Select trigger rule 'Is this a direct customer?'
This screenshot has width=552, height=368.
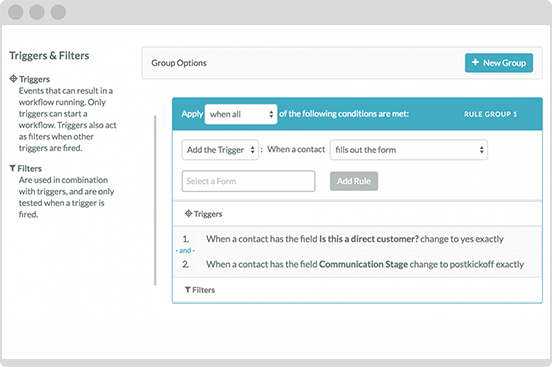357,239
